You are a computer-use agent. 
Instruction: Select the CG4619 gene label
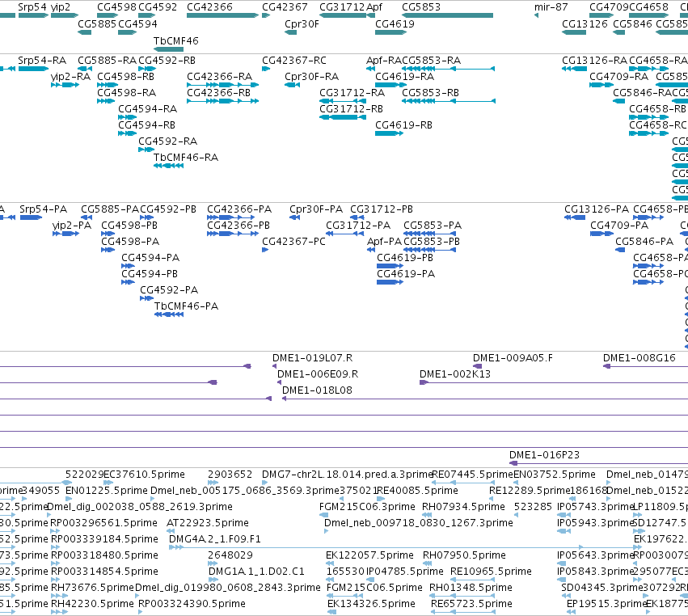point(395,23)
